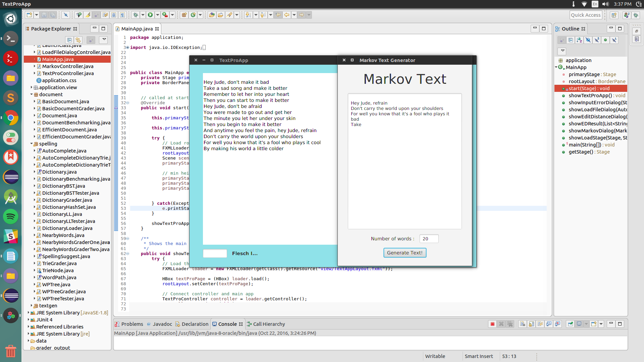This screenshot has width=644, height=362.
Task: Open Spotify from the Ubuntu dock
Action: pos(11,217)
